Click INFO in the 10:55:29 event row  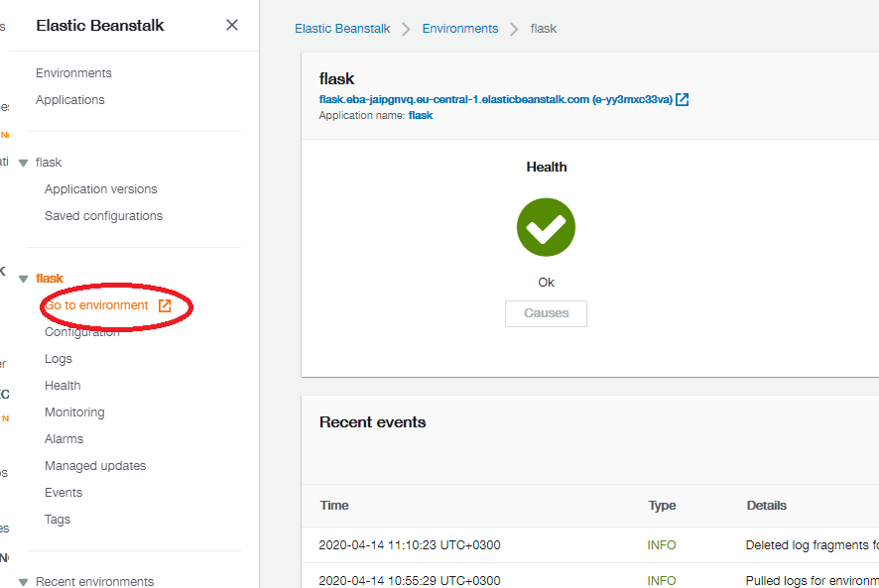tap(662, 581)
